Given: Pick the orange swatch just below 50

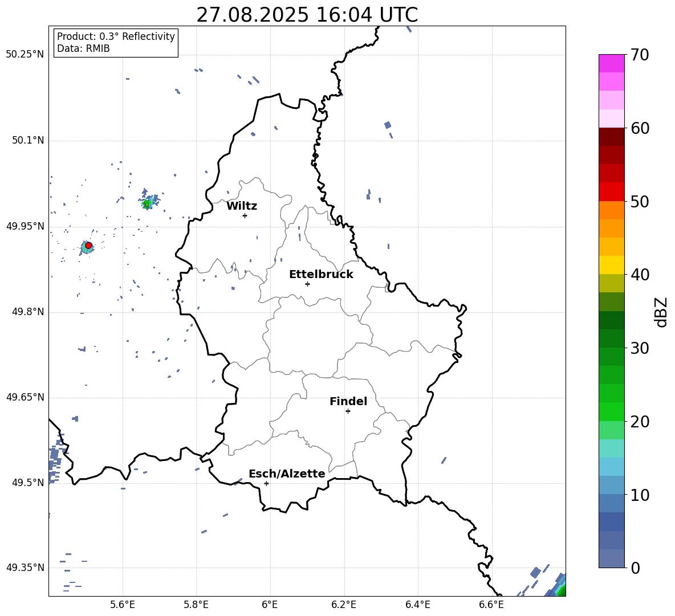Looking at the screenshot, I should tap(612, 210).
